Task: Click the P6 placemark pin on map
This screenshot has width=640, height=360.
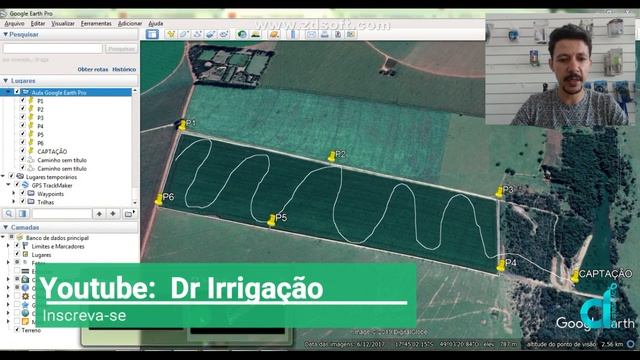Action: click(x=159, y=199)
